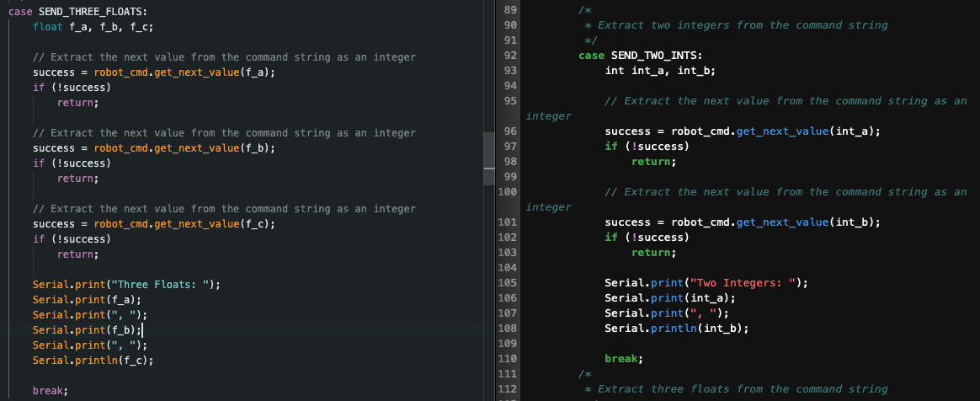Screen dimensions: 980x401
Task: Select line number 105 in the gutter
Action: (x=507, y=283)
